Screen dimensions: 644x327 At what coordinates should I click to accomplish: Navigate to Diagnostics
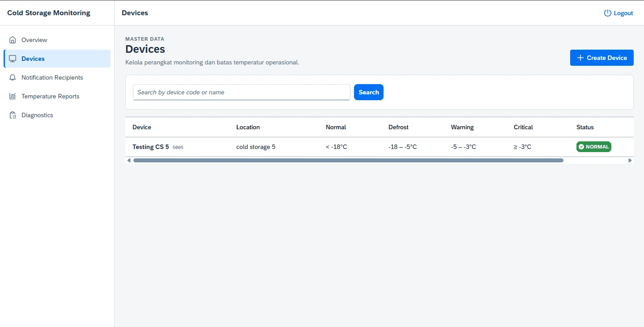click(x=57, y=115)
